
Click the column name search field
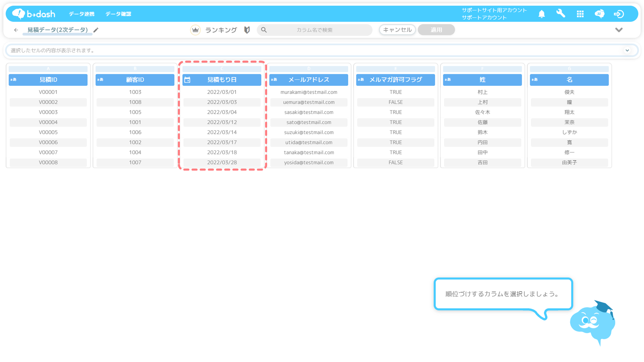(x=314, y=30)
